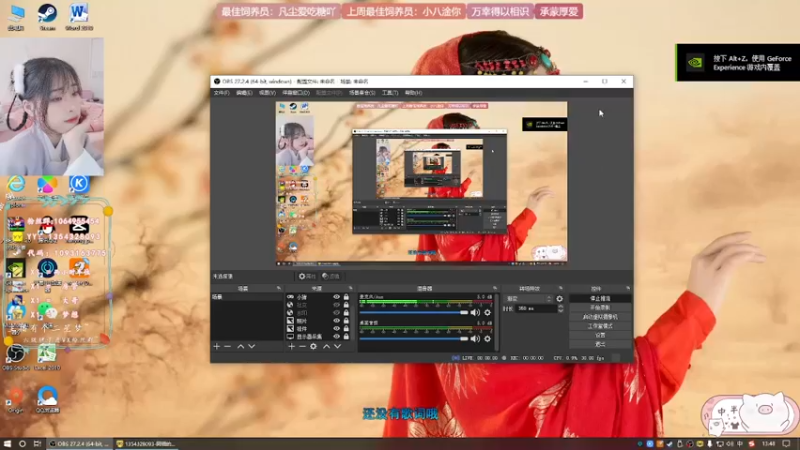Viewport: 800px width, 450px height.
Task: Toggle 工作室模式 studio mode
Action: [x=600, y=326]
